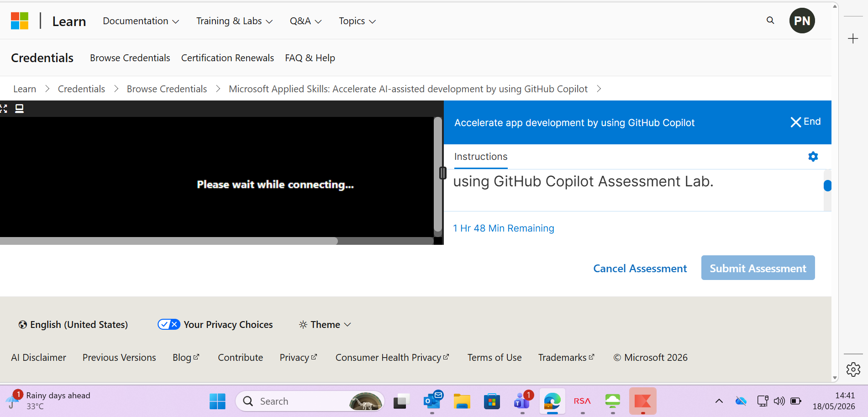Expand the Q&A menu
This screenshot has width=868, height=417.
tap(305, 21)
